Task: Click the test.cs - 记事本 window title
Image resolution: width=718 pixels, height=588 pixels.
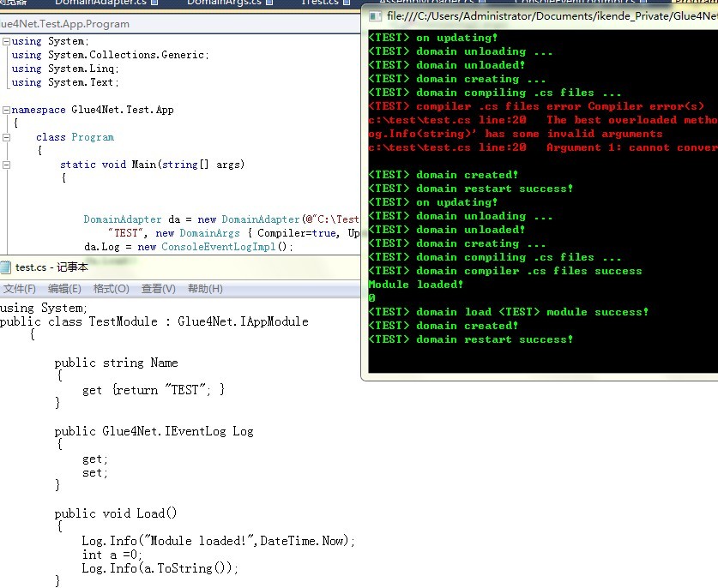Action: pyautogui.click(x=51, y=267)
